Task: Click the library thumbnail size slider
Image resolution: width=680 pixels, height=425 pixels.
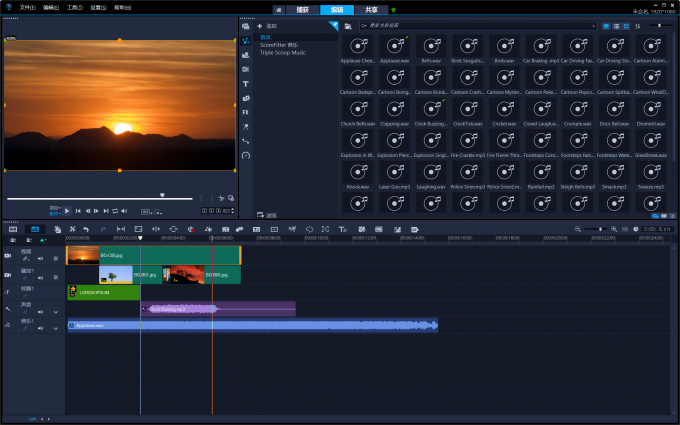Action: [660, 26]
